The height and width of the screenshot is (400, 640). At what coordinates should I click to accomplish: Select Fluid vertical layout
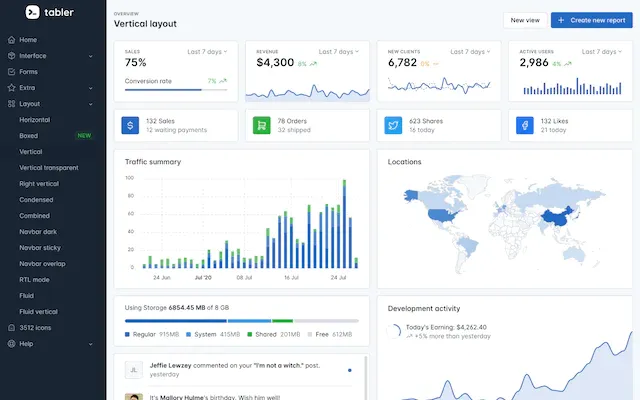click(x=38, y=311)
